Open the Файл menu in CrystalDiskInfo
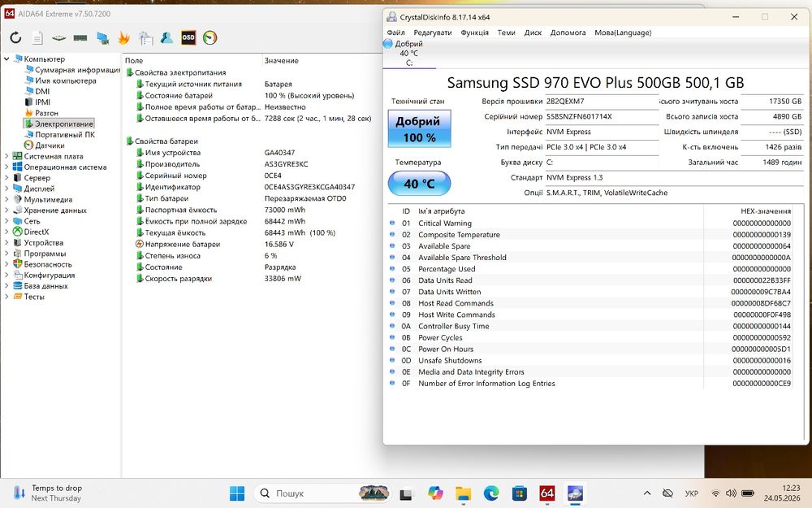 coord(395,33)
